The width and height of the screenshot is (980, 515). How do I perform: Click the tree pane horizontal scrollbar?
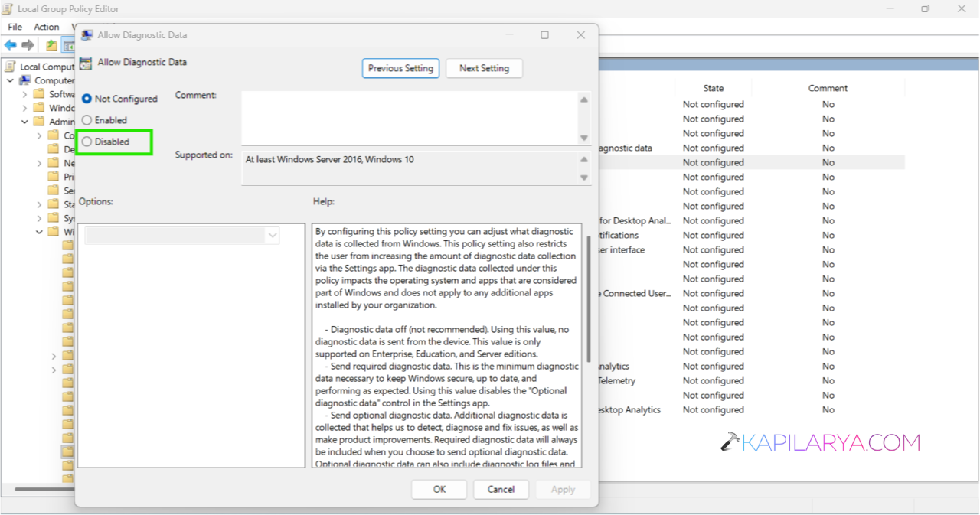pyautogui.click(x=44, y=489)
